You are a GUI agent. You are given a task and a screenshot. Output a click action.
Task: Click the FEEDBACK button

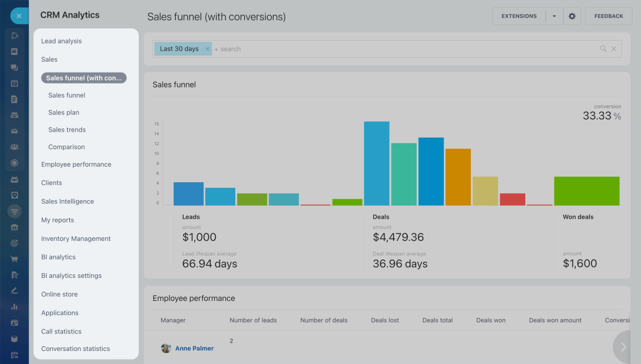pyautogui.click(x=608, y=16)
